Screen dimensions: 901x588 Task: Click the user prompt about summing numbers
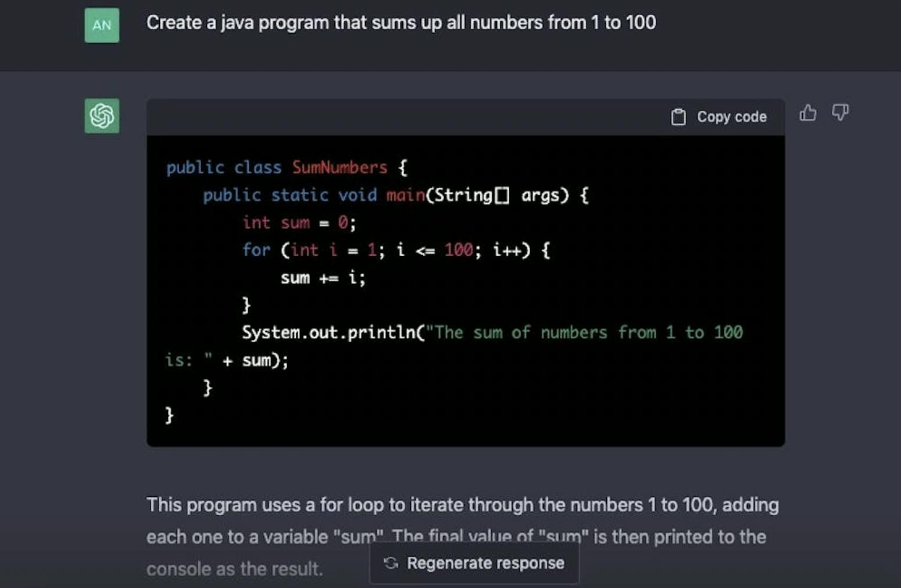click(x=401, y=23)
